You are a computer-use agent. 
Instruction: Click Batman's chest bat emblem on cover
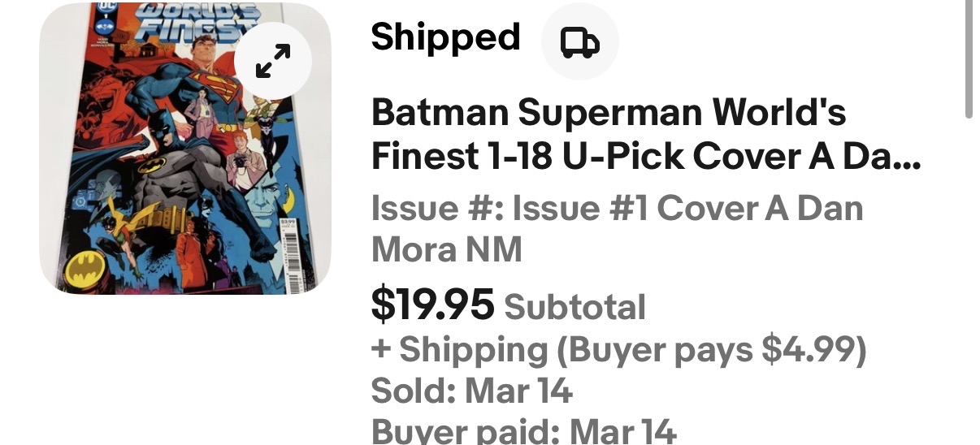(x=153, y=166)
